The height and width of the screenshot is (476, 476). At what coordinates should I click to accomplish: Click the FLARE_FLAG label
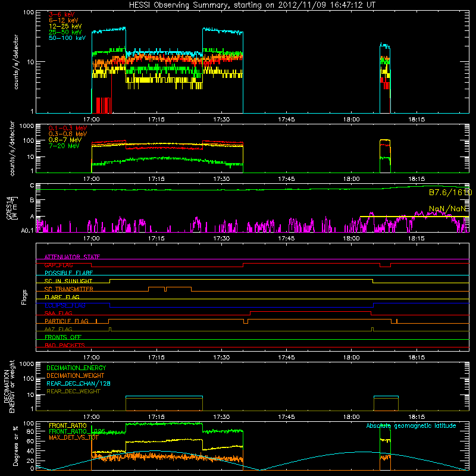click(62, 297)
